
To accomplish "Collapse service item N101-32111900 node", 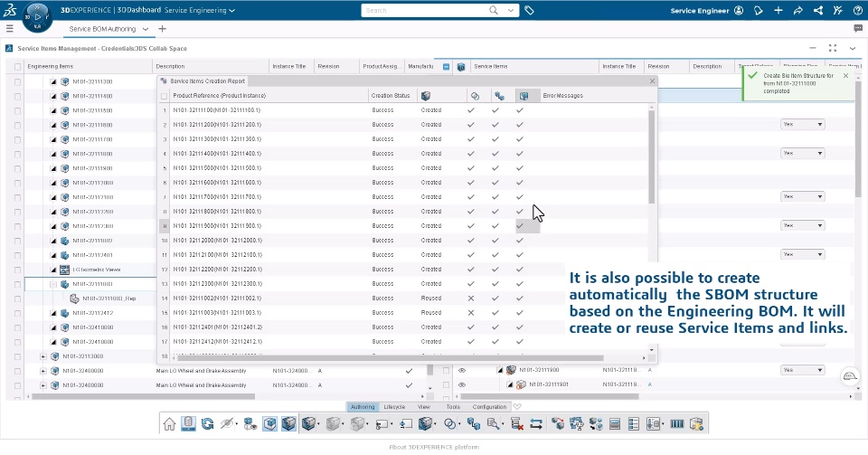I will (x=500, y=370).
